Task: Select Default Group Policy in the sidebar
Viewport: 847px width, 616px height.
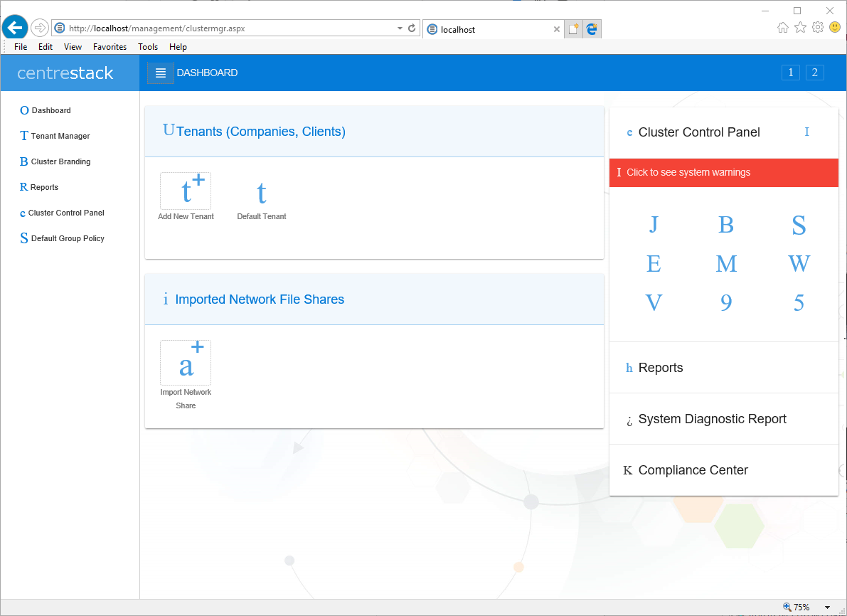Action: (x=62, y=238)
